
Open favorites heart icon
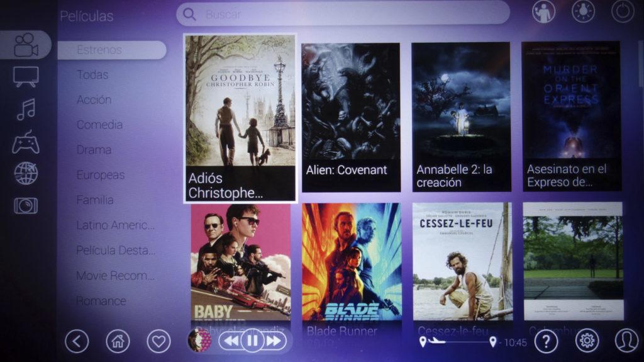pos(158,341)
